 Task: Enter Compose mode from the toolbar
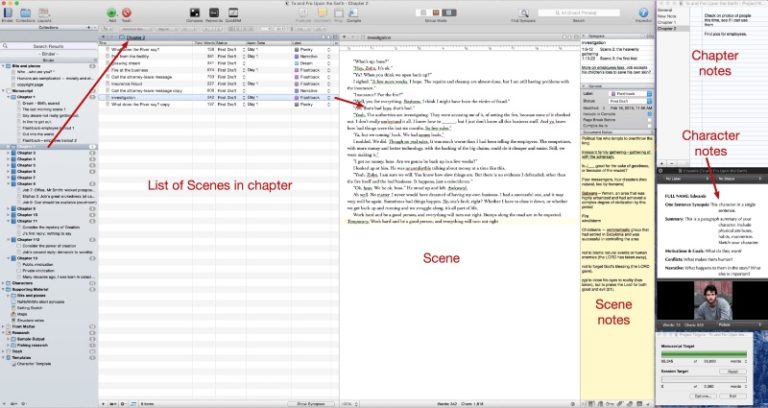click(x=194, y=13)
